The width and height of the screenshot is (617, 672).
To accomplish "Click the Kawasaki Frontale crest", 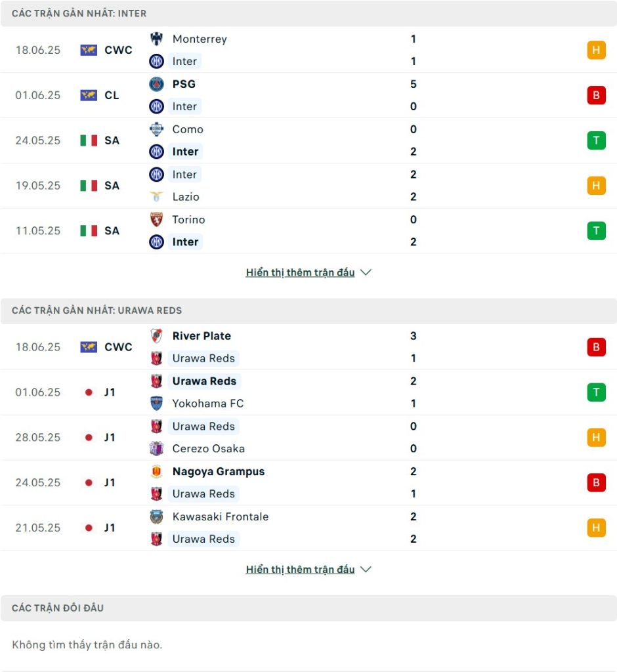I will 156,516.
